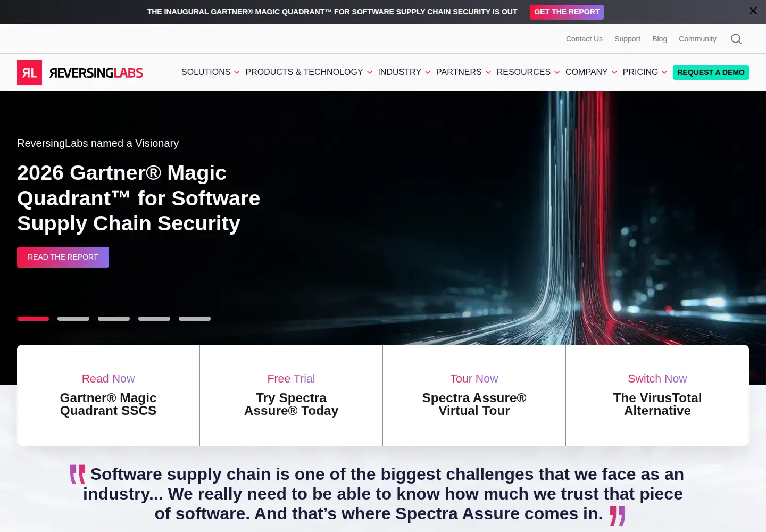Screen dimensions: 766x532
Task: Open Gartner Magic Quadrant SSCS card
Action: (x=109, y=395)
